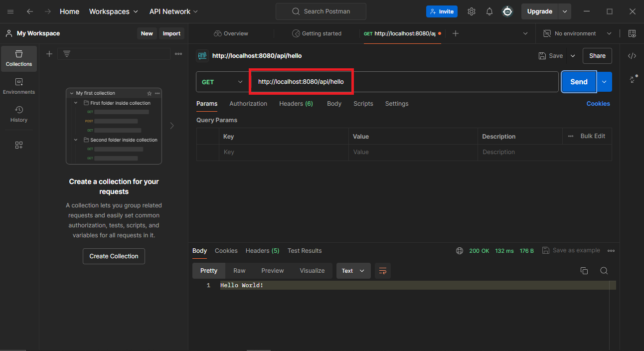Switch to the Overview tab
This screenshot has width=644, height=351.
click(x=231, y=33)
